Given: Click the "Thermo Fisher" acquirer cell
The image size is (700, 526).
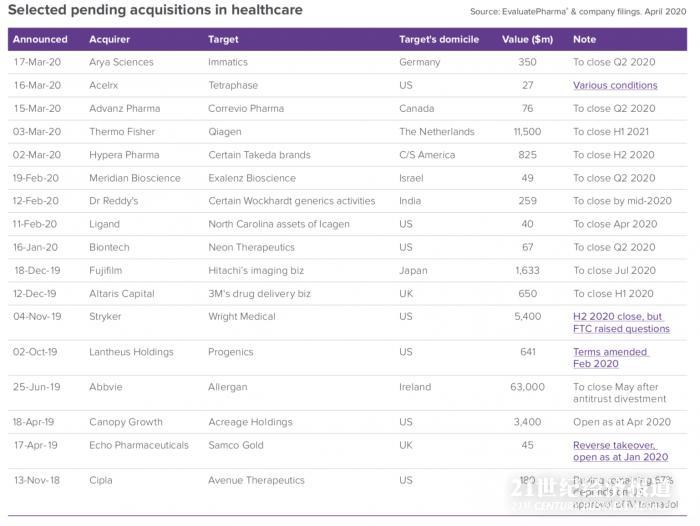Looking at the screenshot, I should coord(121,131).
